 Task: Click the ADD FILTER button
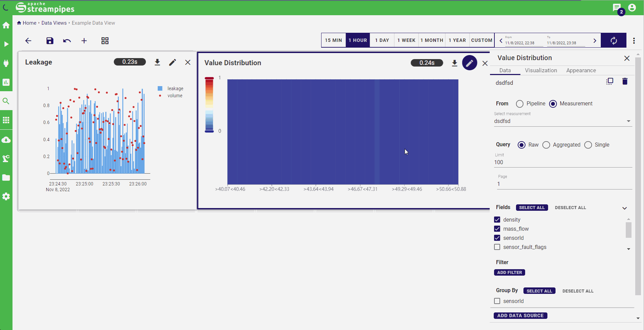tap(510, 272)
